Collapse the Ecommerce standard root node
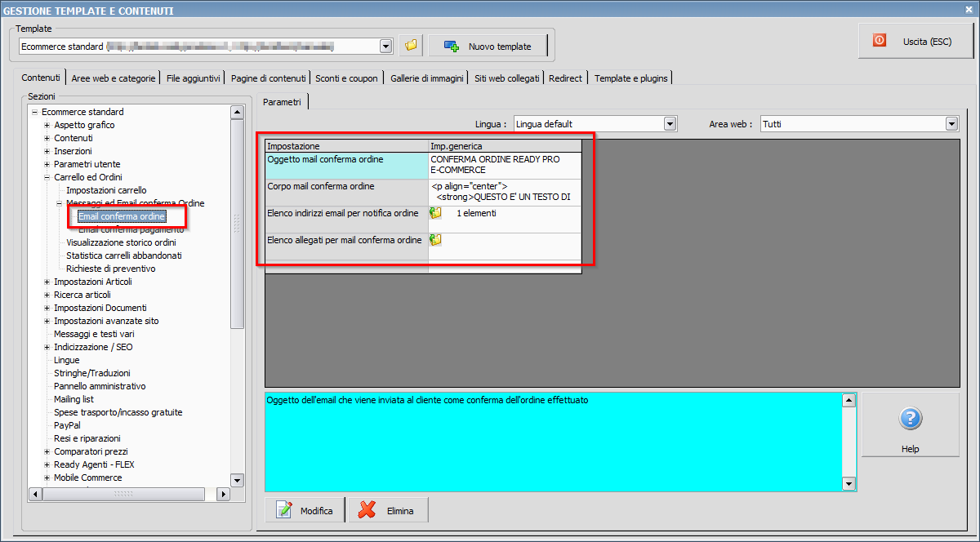The height and width of the screenshot is (542, 980). (x=35, y=112)
